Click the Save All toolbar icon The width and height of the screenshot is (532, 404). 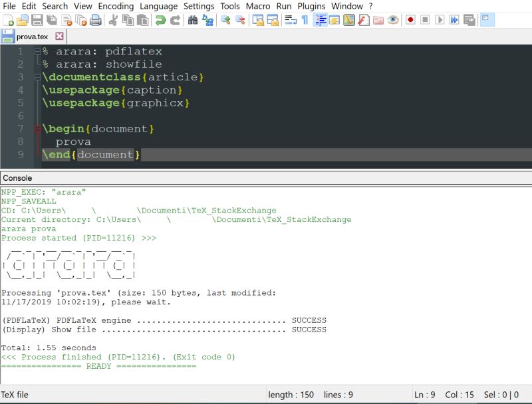(x=52, y=20)
